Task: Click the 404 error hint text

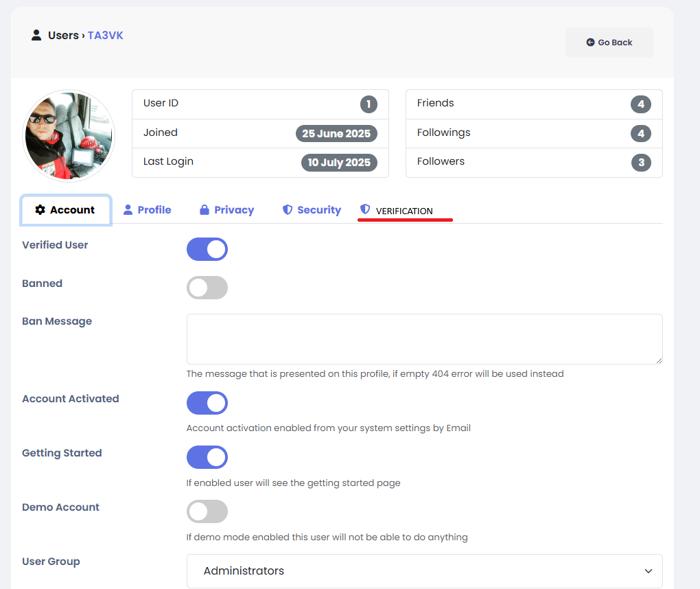Action: (375, 373)
